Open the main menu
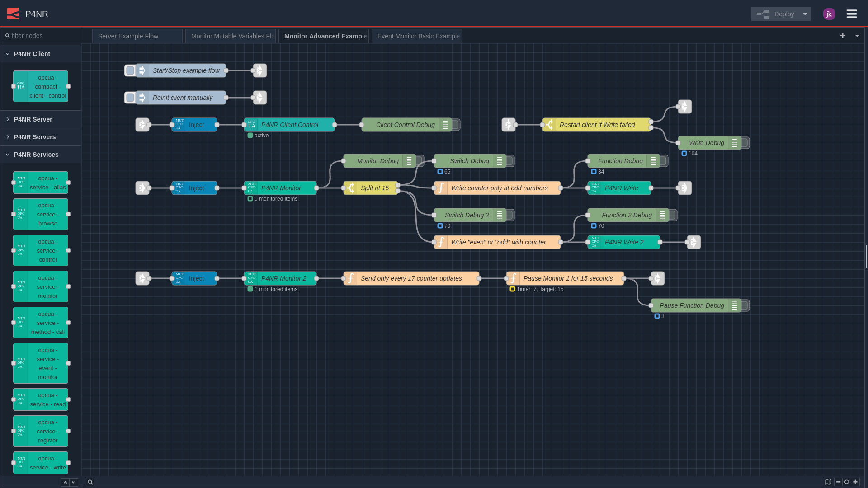The height and width of the screenshot is (488, 868). pyautogui.click(x=851, y=14)
